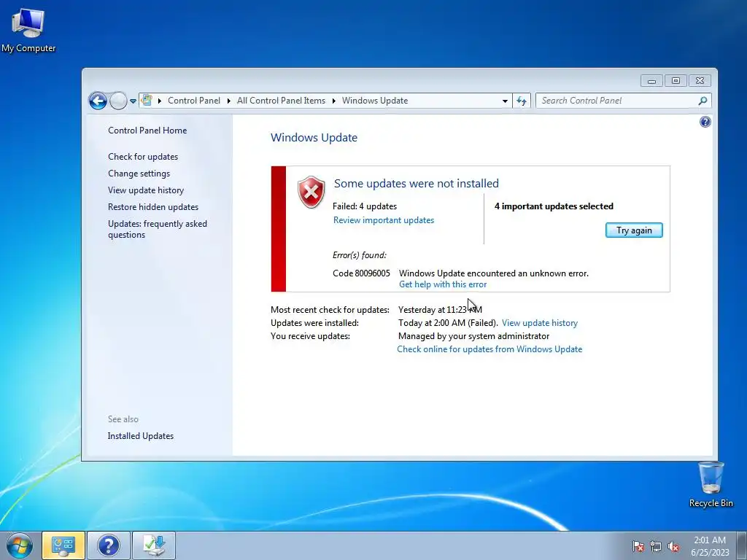
Task: Open Updates: frequently asked questions
Action: click(158, 229)
